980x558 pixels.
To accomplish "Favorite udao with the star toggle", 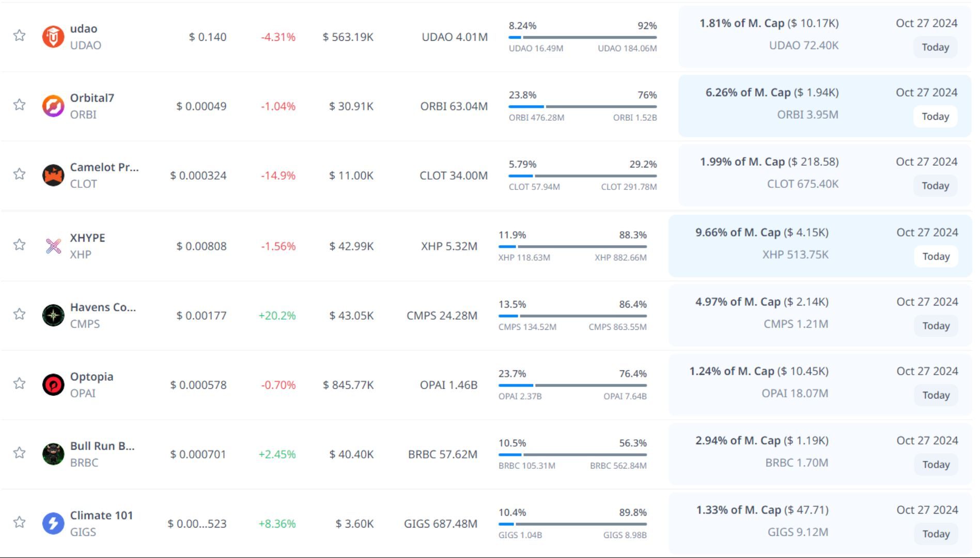I will 20,36.
